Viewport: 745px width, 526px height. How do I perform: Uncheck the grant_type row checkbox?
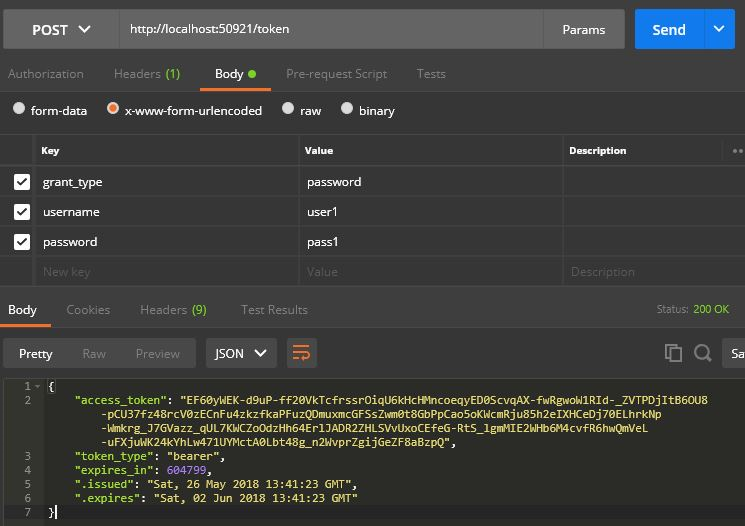(22, 182)
